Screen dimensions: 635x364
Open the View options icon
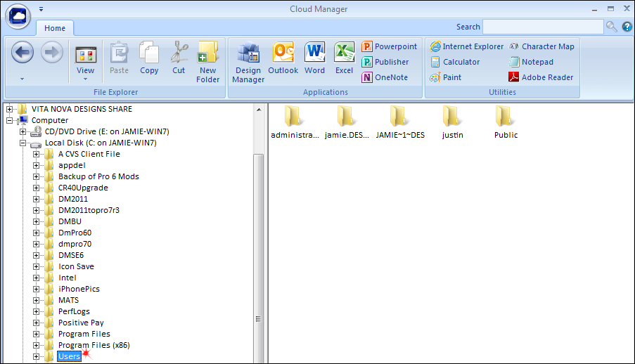(x=86, y=55)
